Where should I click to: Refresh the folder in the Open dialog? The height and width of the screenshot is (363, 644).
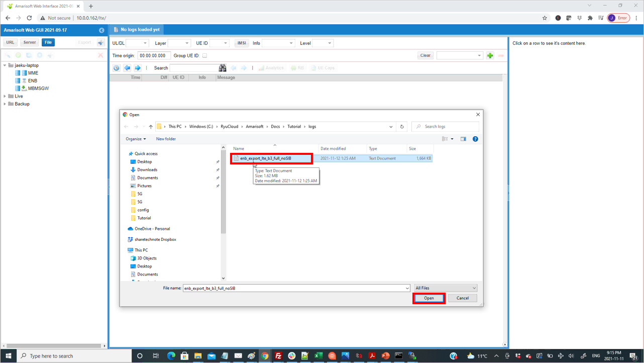click(402, 127)
